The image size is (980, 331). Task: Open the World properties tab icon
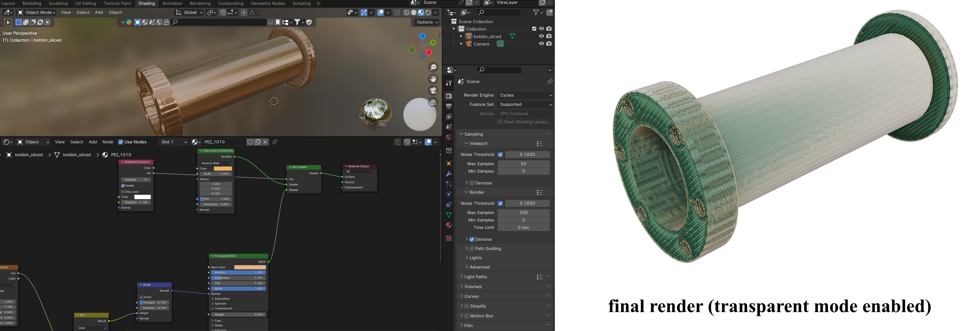tap(449, 137)
